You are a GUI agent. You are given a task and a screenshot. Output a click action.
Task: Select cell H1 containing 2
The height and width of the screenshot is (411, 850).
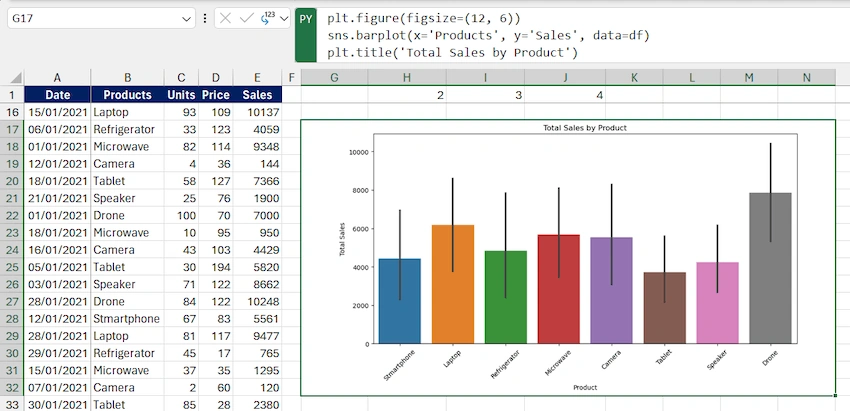(x=407, y=95)
